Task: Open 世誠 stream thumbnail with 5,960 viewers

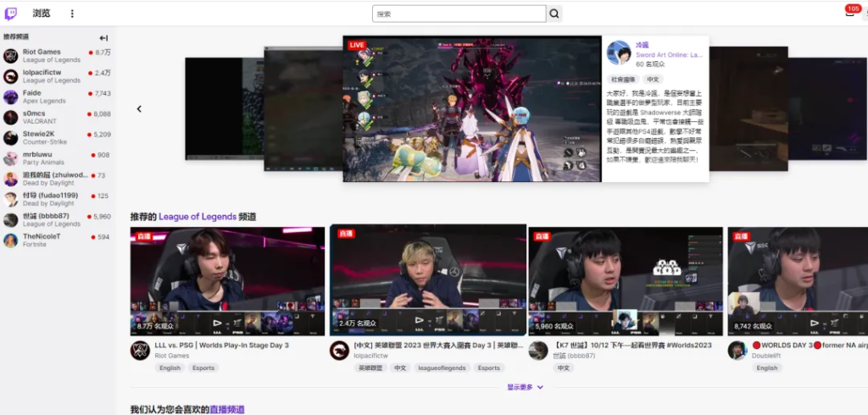Action: pyautogui.click(x=626, y=281)
